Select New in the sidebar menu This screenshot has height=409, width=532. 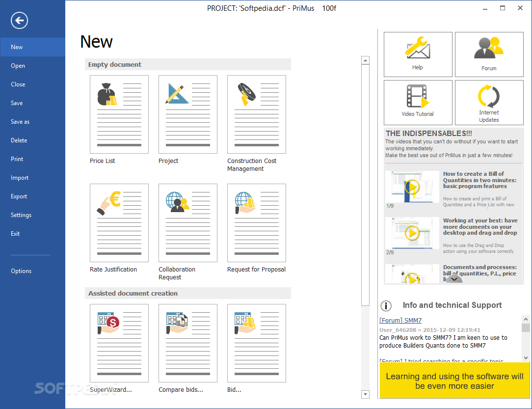(32, 47)
